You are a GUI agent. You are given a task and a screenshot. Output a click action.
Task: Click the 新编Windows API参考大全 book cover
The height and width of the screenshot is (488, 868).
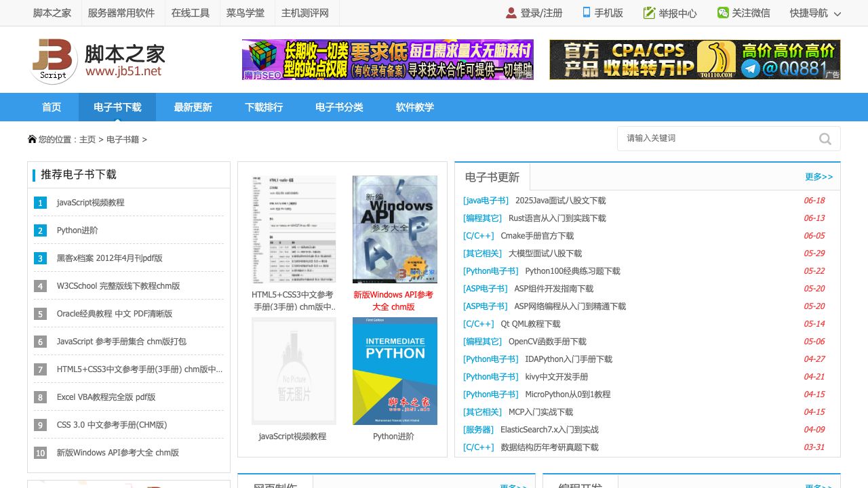click(395, 229)
